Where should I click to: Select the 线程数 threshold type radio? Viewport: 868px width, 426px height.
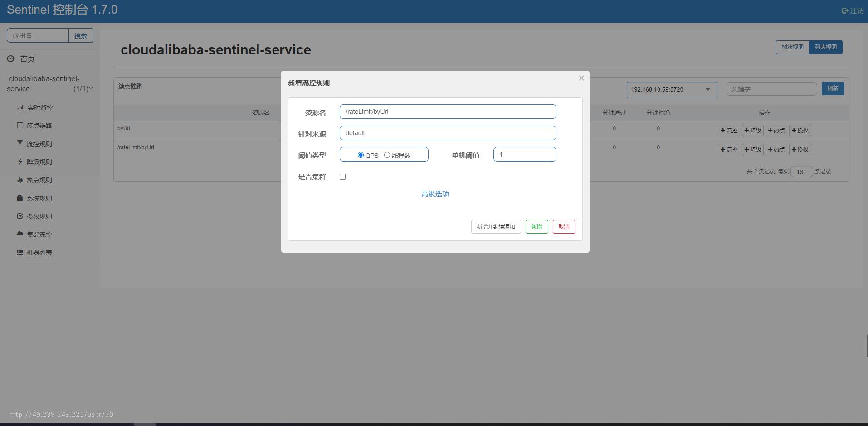point(387,155)
